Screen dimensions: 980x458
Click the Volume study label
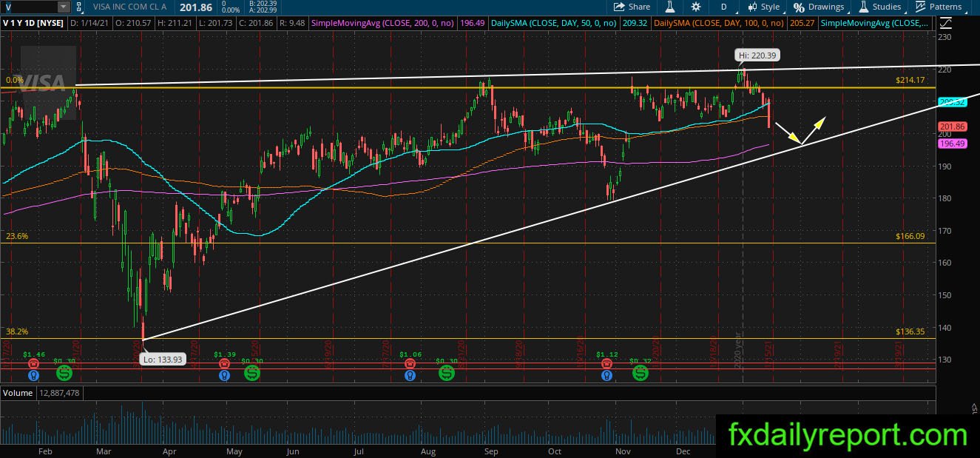click(17, 393)
